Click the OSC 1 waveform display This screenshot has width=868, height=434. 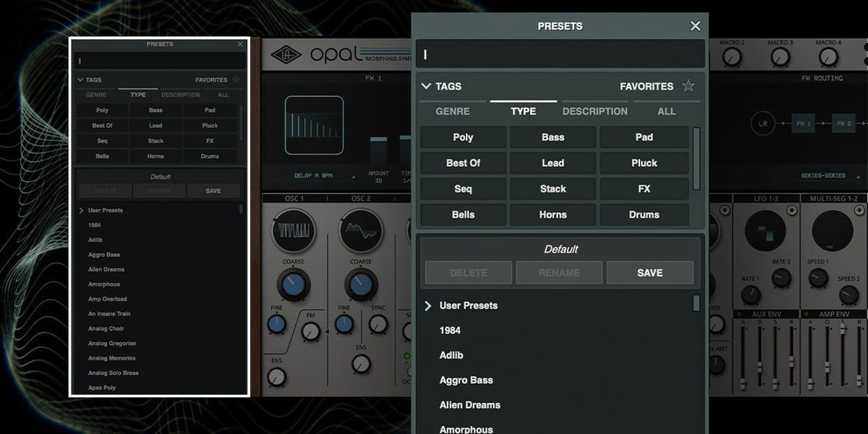[294, 231]
